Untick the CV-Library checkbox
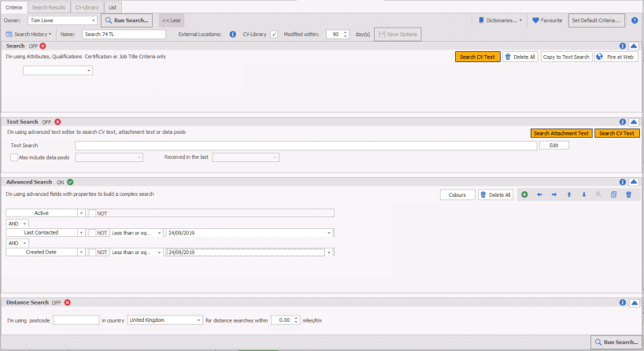Image resolution: width=644 pixels, height=351 pixels. click(x=274, y=35)
